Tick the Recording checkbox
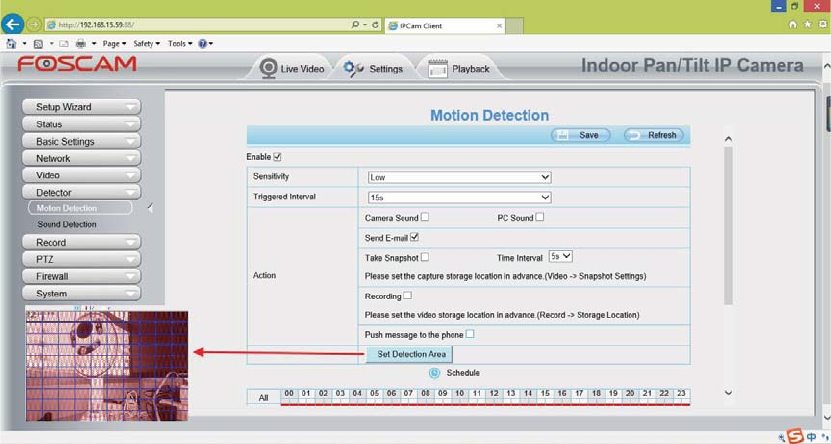The height and width of the screenshot is (444, 831). (407, 296)
